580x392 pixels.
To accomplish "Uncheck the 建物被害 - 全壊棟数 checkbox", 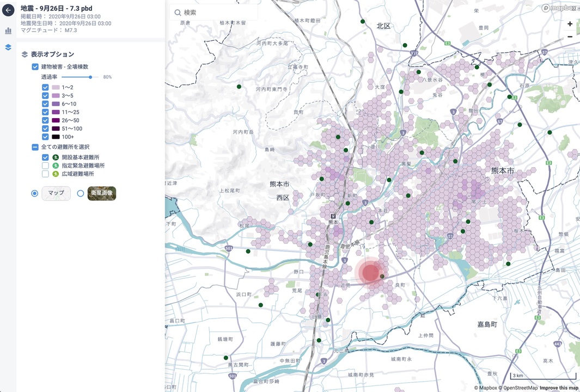I will coord(35,66).
